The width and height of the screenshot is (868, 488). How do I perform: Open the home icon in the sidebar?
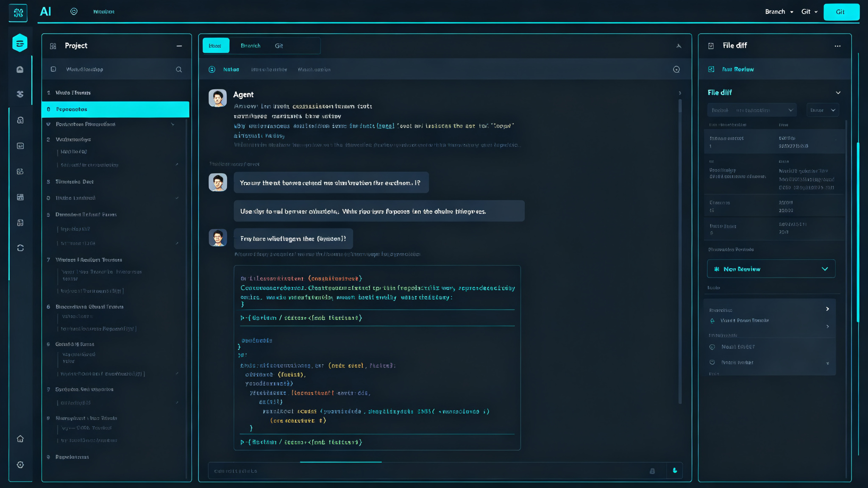point(20,439)
